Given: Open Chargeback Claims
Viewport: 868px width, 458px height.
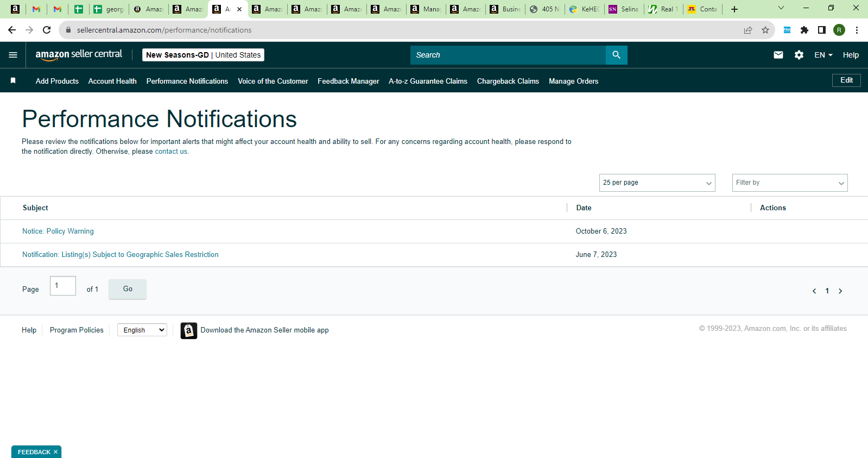Looking at the screenshot, I should 508,81.
